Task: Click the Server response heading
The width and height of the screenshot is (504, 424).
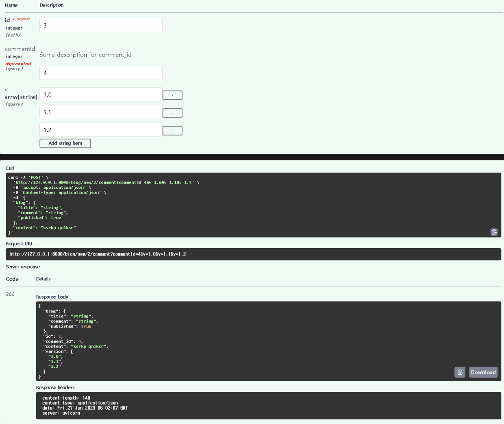Action: click(23, 267)
